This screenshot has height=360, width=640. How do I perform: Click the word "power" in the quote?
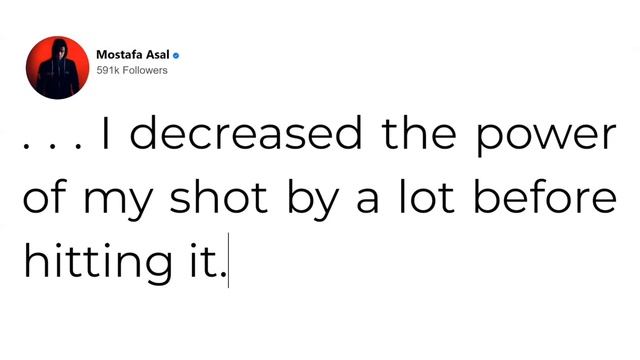point(546,138)
